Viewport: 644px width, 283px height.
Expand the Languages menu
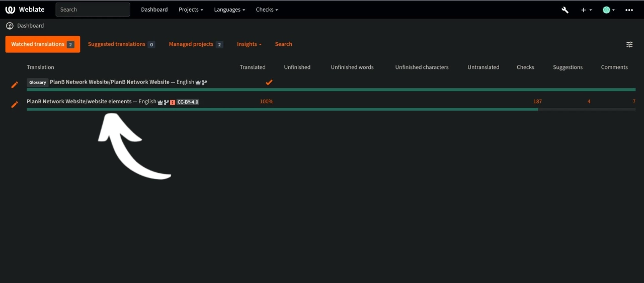click(229, 10)
